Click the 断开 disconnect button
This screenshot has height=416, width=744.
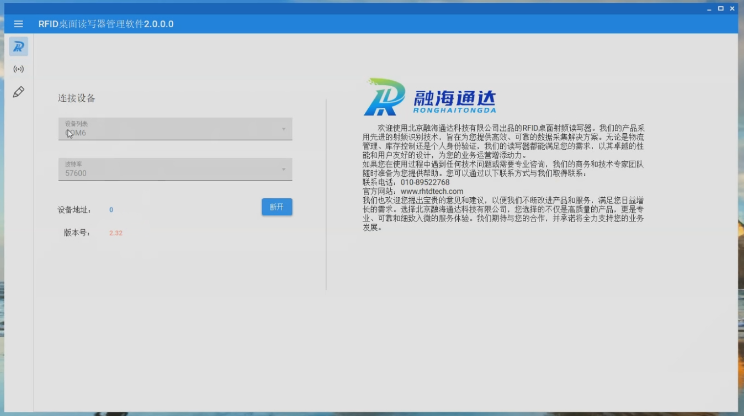tap(277, 207)
